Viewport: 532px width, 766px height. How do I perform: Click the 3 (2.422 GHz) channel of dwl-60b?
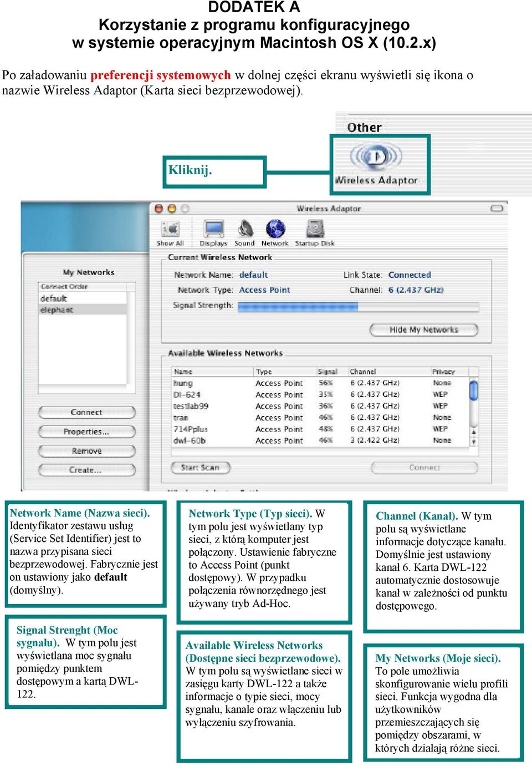(375, 440)
